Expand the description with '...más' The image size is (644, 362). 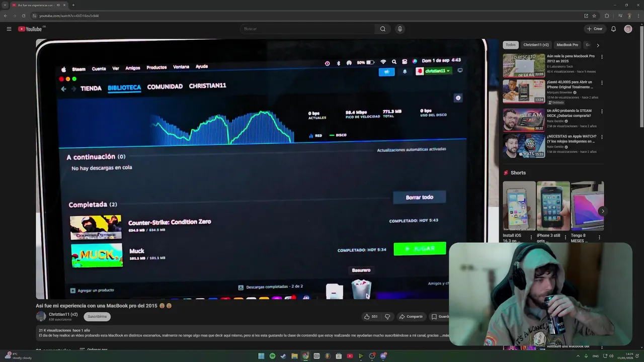click(444, 335)
